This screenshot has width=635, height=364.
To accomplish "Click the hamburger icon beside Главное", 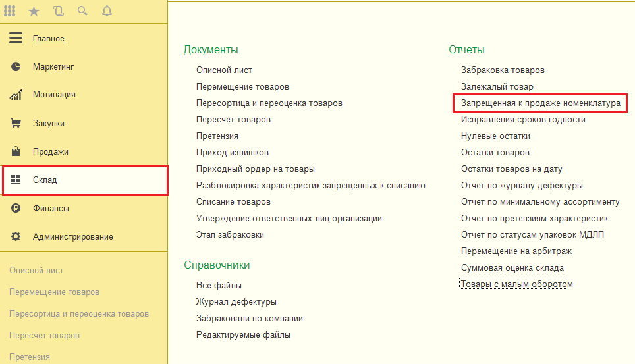I will [16, 38].
